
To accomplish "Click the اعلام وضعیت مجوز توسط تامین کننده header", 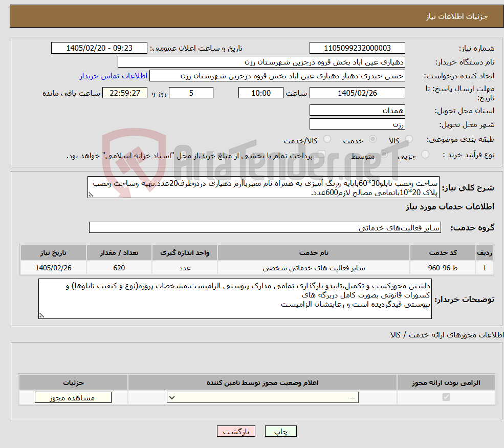I will click(x=262, y=382).
